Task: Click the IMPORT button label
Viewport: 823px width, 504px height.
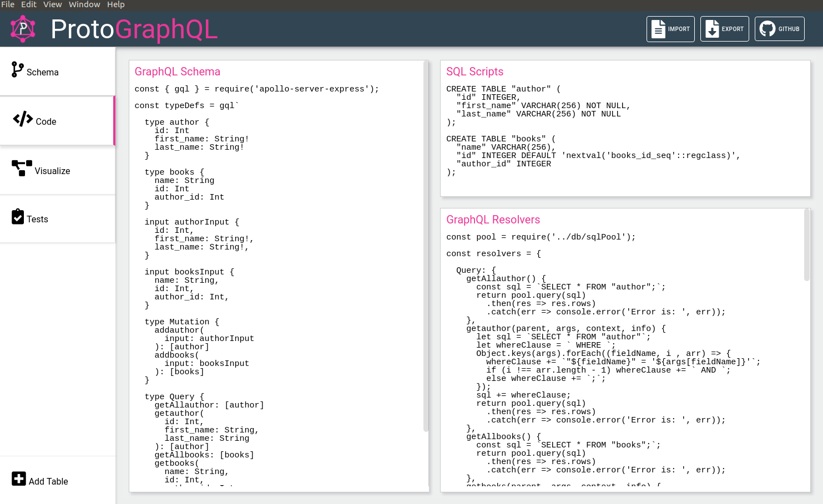Action: click(x=679, y=29)
